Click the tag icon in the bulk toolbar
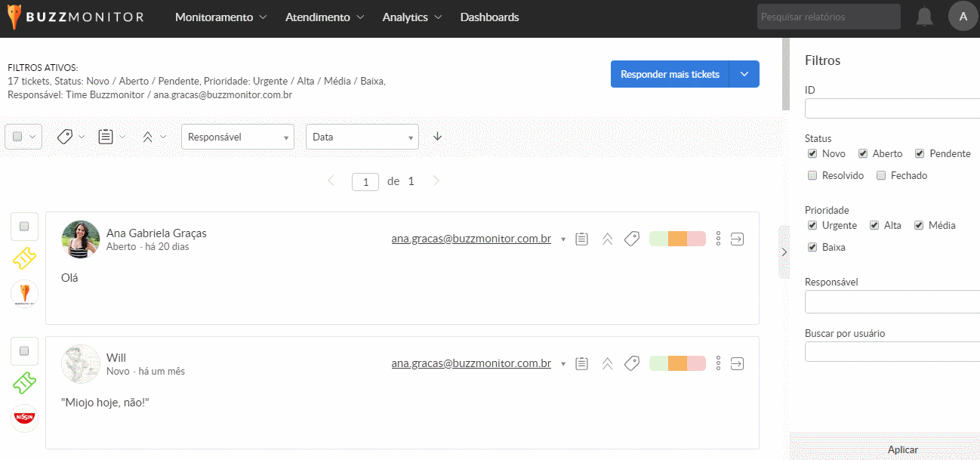980x460 pixels. coord(65,137)
